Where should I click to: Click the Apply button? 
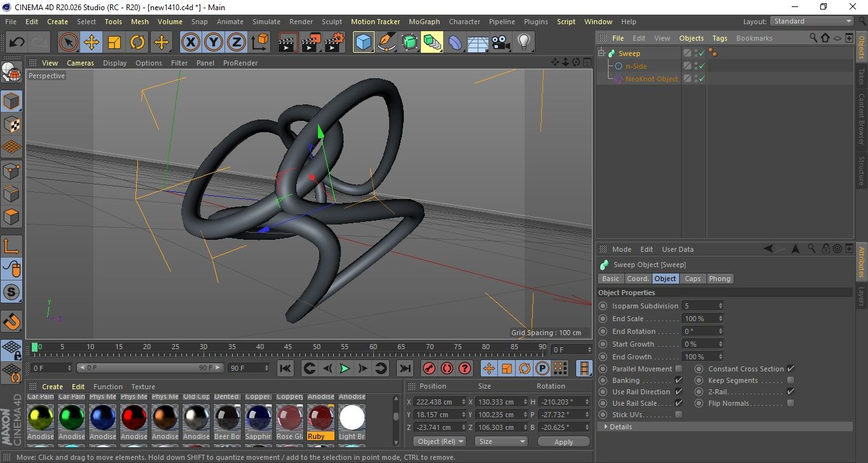pos(563,441)
